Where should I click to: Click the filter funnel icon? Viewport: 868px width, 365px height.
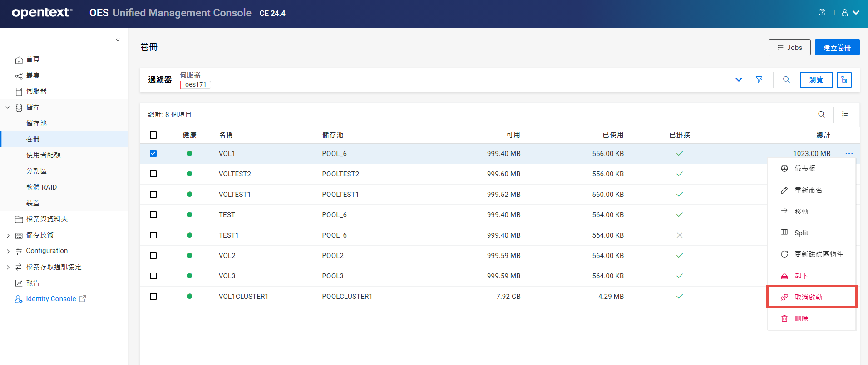(x=759, y=80)
